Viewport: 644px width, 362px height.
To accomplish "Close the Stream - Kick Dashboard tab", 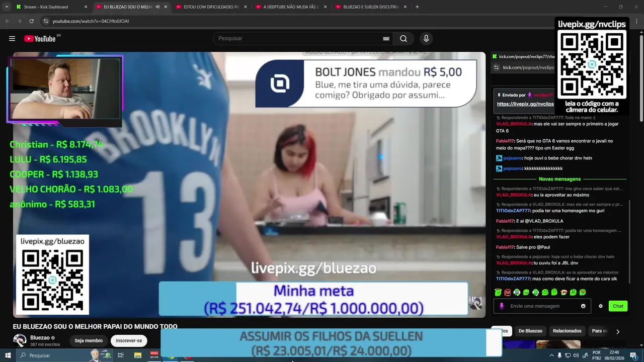I will pos(86,7).
